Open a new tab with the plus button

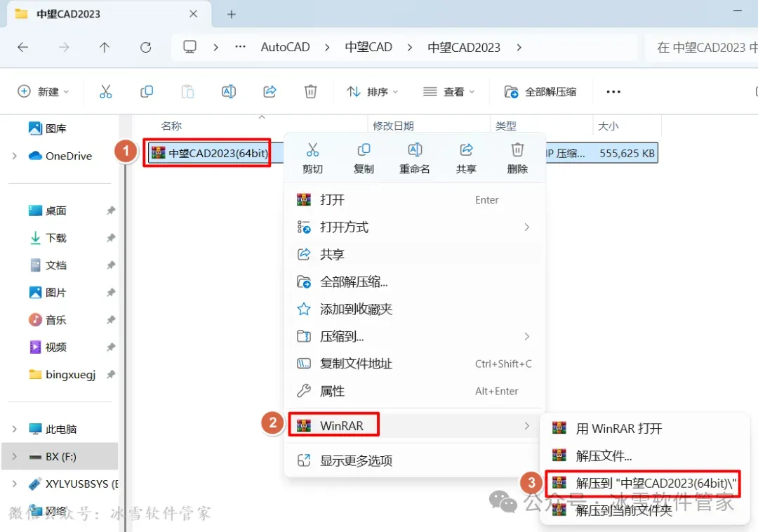click(231, 15)
